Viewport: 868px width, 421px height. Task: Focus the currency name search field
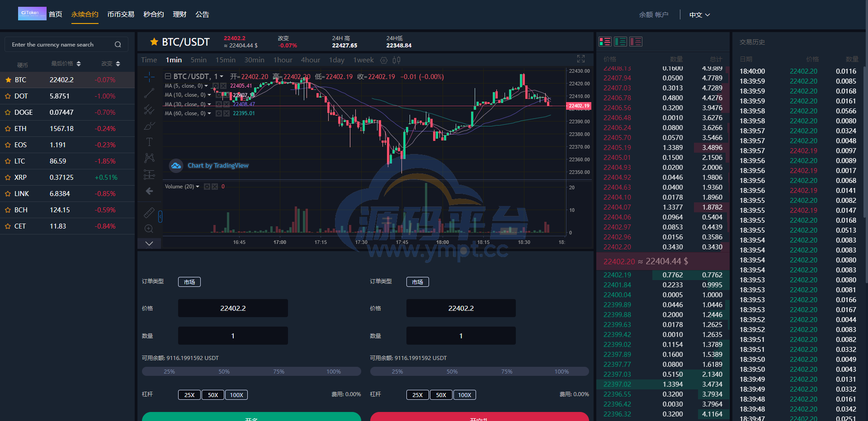pyautogui.click(x=66, y=44)
